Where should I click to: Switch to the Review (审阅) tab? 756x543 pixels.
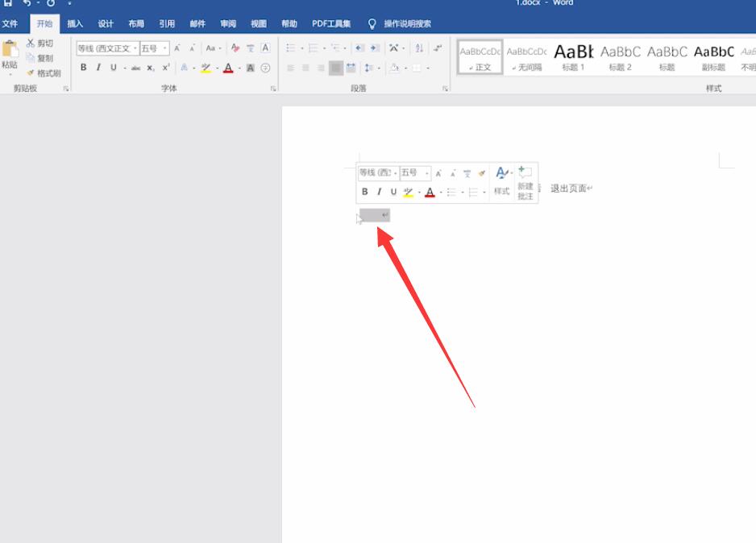(x=228, y=23)
